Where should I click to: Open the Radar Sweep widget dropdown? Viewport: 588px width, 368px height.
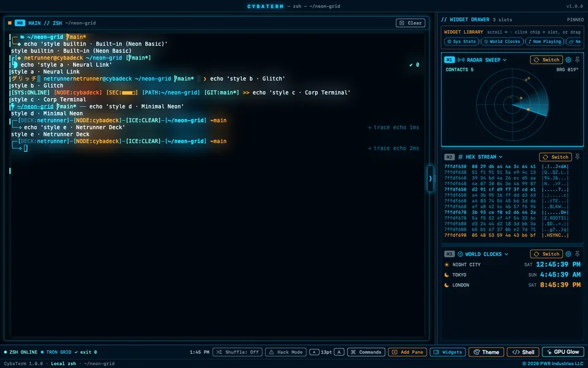(x=505, y=59)
